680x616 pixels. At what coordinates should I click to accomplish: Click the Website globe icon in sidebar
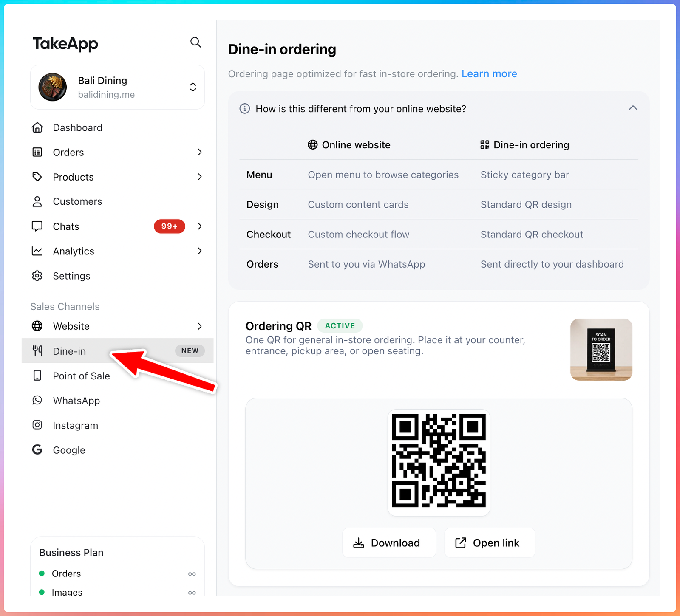pos(37,326)
